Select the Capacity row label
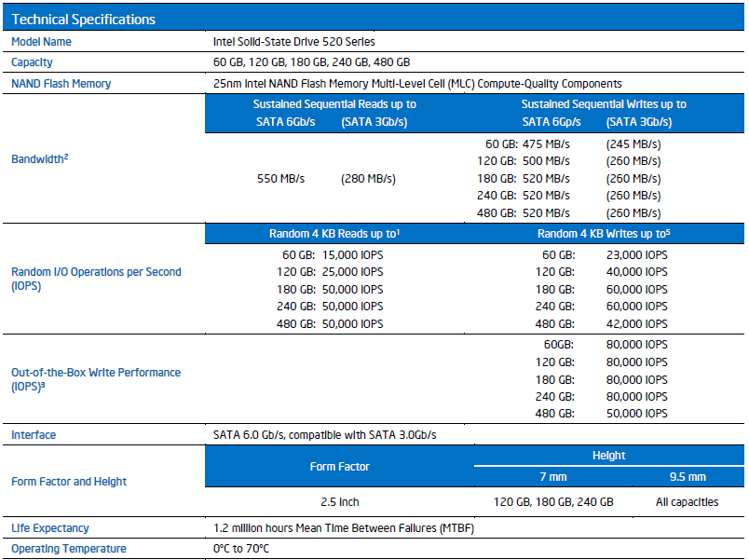 (x=32, y=62)
